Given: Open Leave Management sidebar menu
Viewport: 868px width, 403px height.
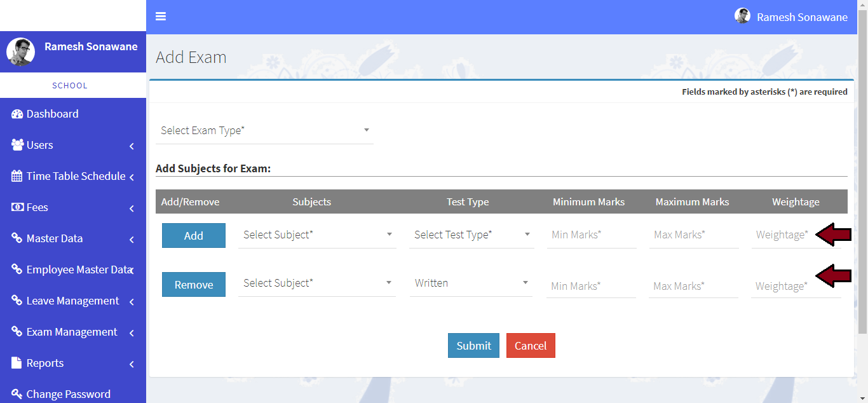Looking at the screenshot, I should [x=72, y=301].
